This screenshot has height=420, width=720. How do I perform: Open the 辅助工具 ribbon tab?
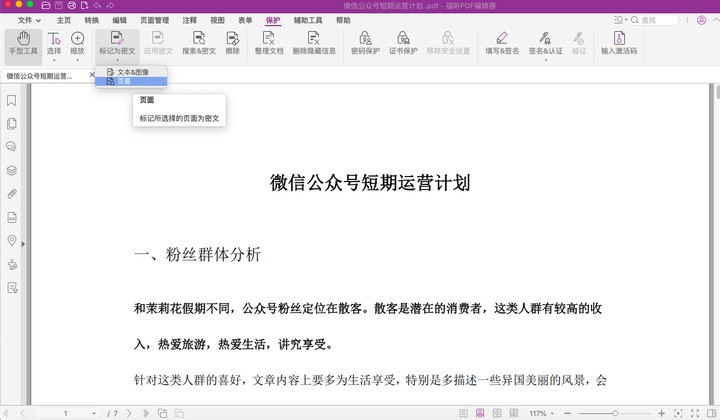pos(308,20)
